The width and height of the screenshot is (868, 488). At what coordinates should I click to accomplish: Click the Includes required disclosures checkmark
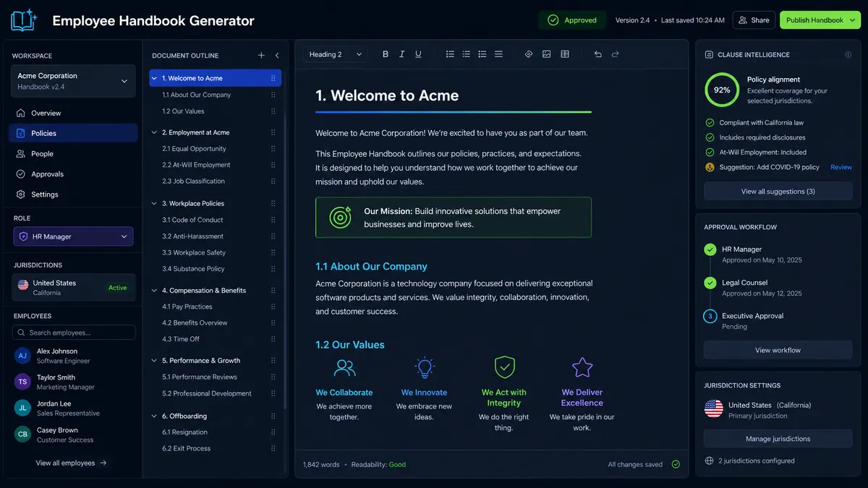(710, 137)
